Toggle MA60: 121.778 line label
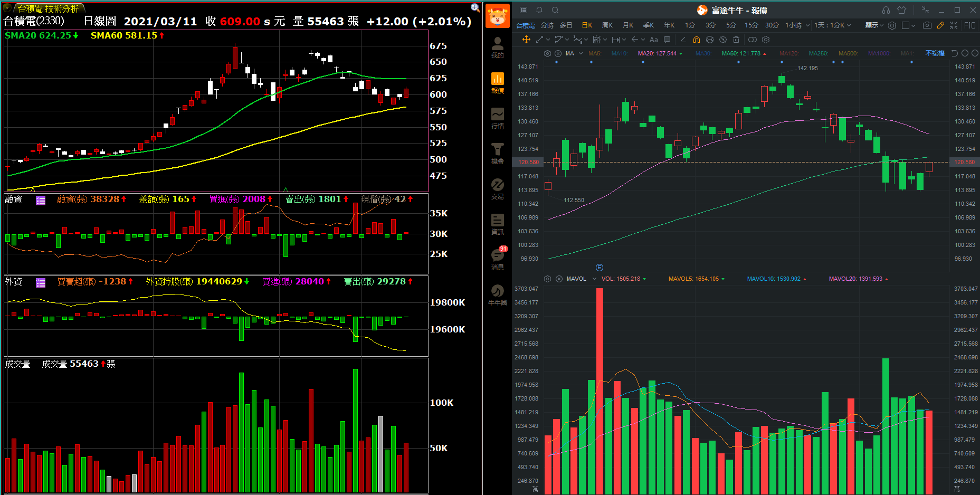The image size is (980, 495). pos(741,53)
